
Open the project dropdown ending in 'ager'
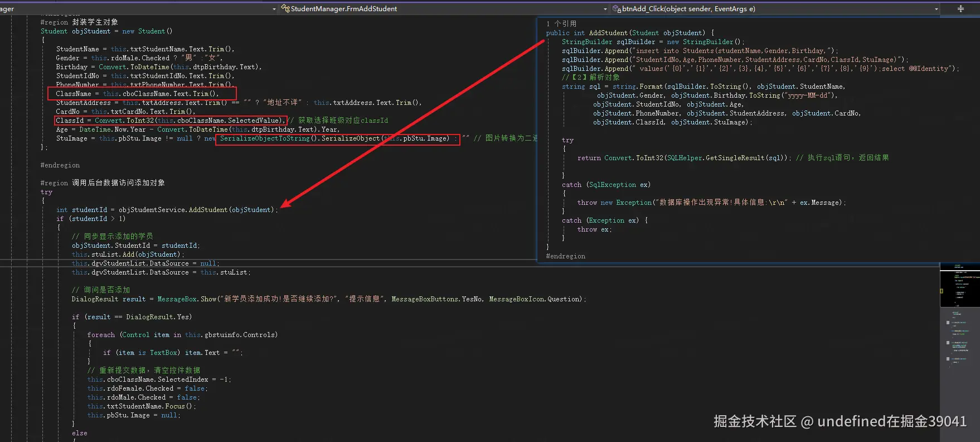pos(138,8)
